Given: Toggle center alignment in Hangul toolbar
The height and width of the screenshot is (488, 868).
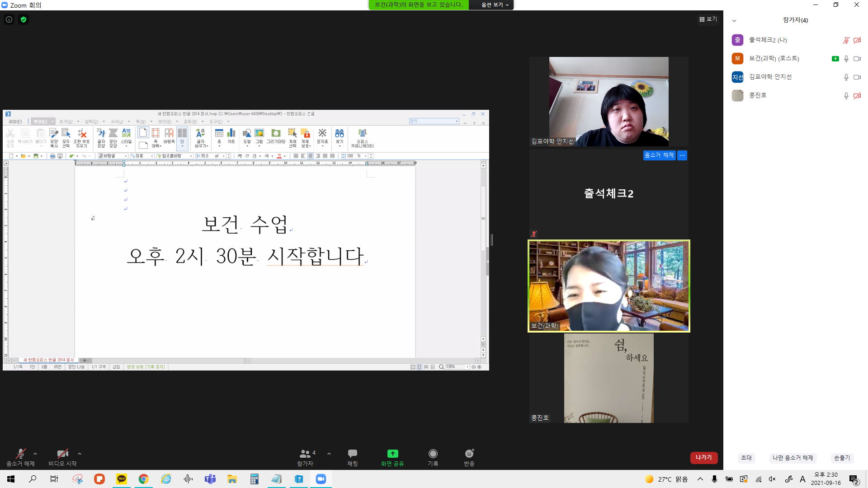Looking at the screenshot, I should click(x=311, y=156).
